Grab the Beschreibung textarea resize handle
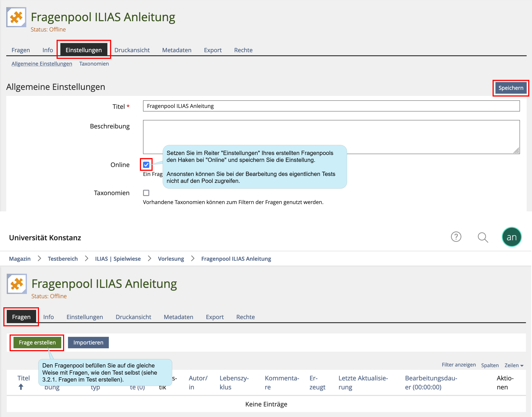 pyautogui.click(x=516, y=151)
